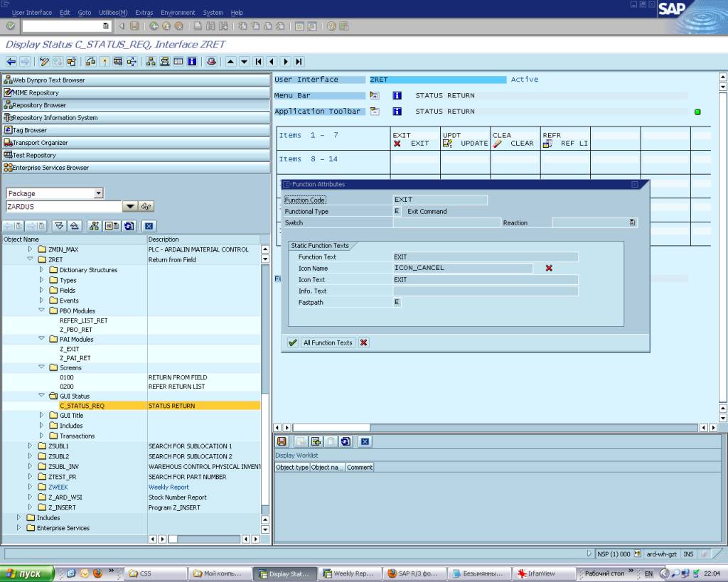The width and height of the screenshot is (728, 582).
Task: Click the green status indicator light
Action: pyautogui.click(x=697, y=112)
